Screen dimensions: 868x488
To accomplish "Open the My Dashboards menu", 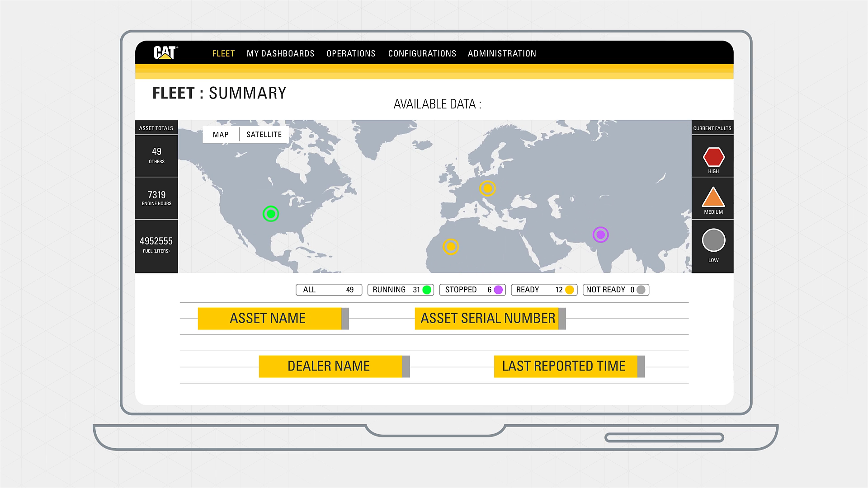I will [x=280, y=53].
